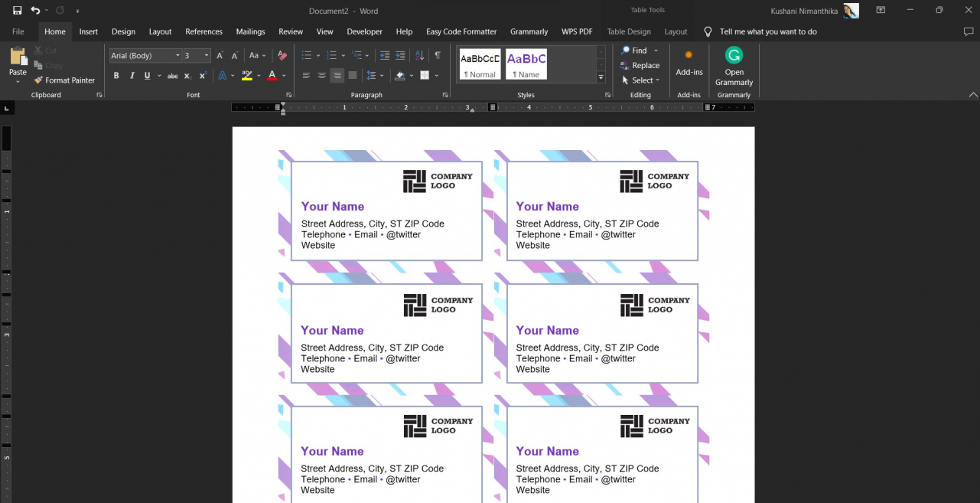Apply subscript formatting
This screenshot has height=503, width=980.
186,75
